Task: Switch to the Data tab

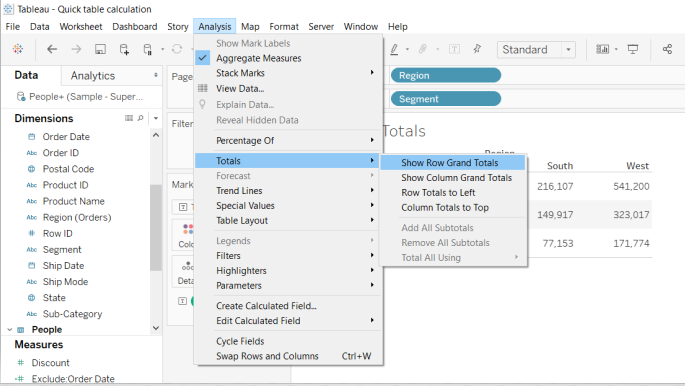Action: tap(26, 75)
